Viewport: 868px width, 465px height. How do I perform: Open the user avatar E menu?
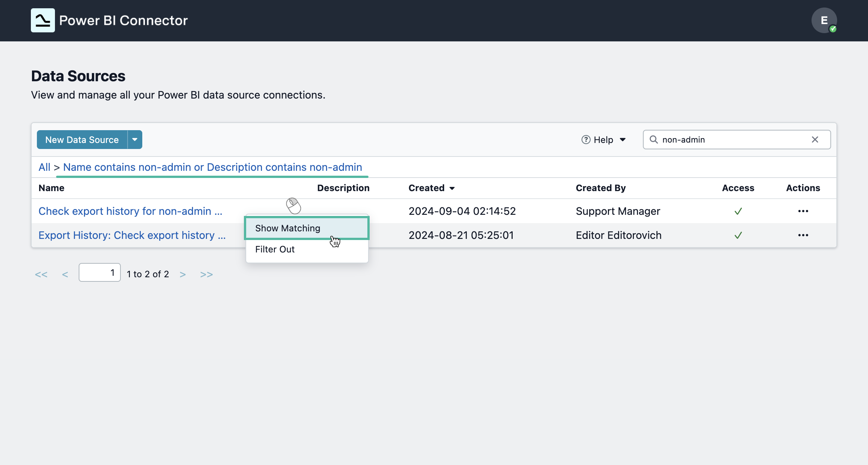tap(824, 20)
